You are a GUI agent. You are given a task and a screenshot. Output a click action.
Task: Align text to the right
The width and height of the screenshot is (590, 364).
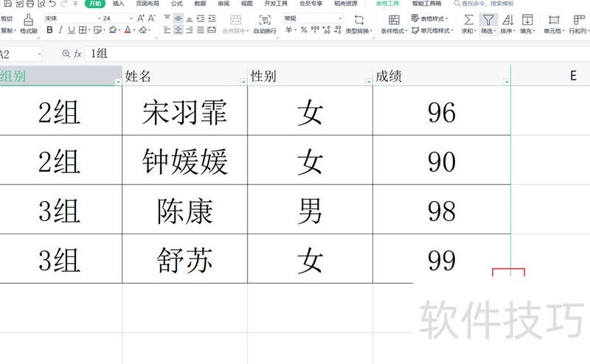click(190, 29)
